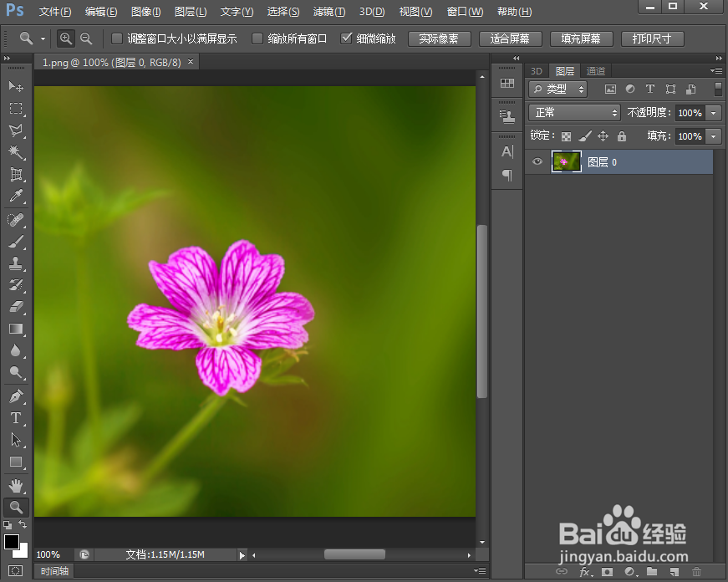Select the Blur tool
Screen dimensions: 728x582
[x=16, y=350]
